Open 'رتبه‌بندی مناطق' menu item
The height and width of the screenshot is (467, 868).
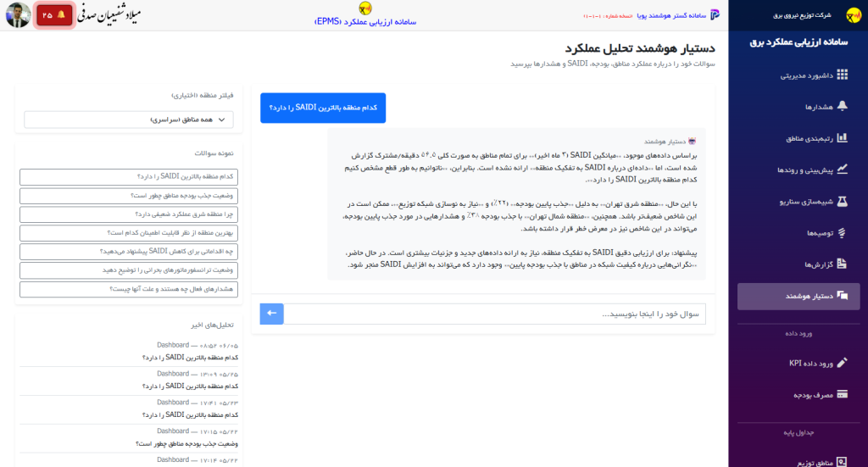(x=798, y=138)
